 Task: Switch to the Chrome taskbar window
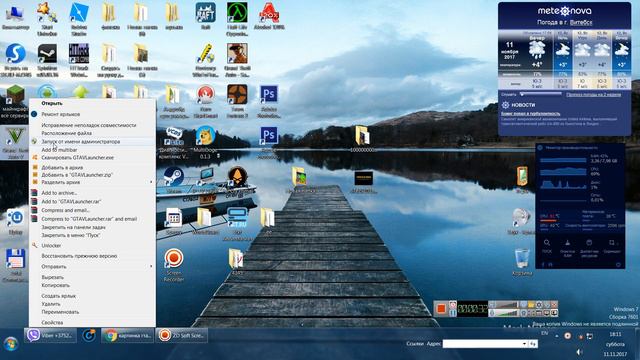[x=127, y=336]
